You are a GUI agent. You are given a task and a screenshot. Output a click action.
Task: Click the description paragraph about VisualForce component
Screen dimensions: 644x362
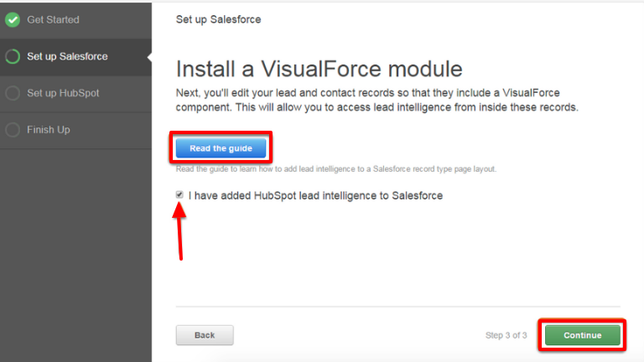(377, 101)
